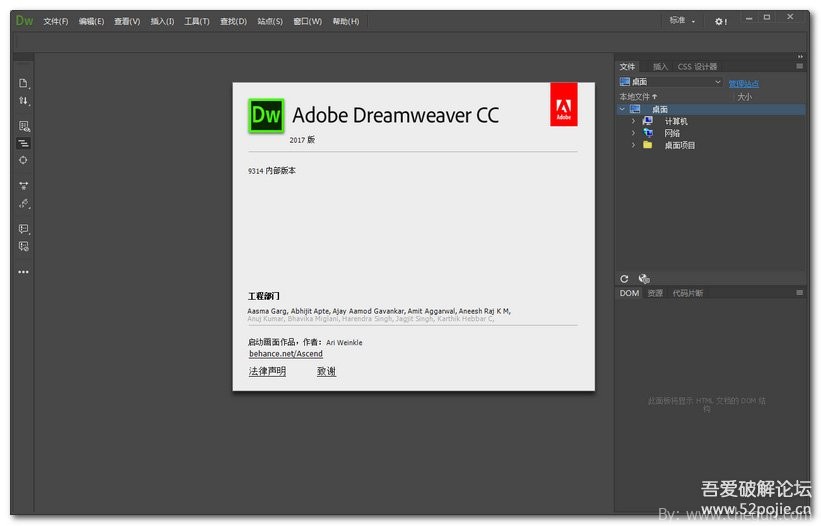Click the Format Source Code icon
Screen dimensions: 821x526
(24, 204)
